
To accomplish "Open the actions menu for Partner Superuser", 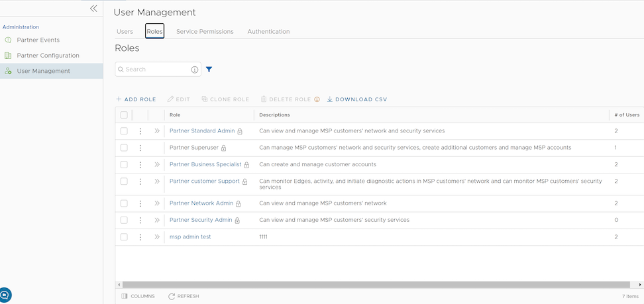I will click(x=140, y=148).
